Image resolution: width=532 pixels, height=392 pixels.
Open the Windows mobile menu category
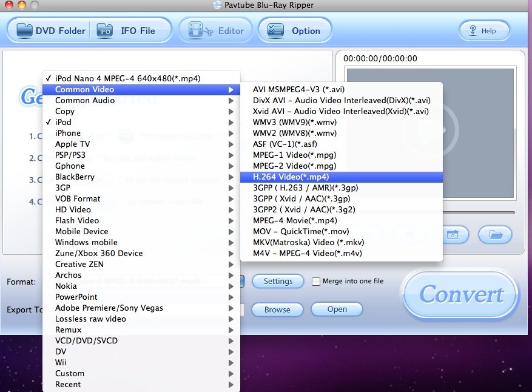(x=141, y=242)
